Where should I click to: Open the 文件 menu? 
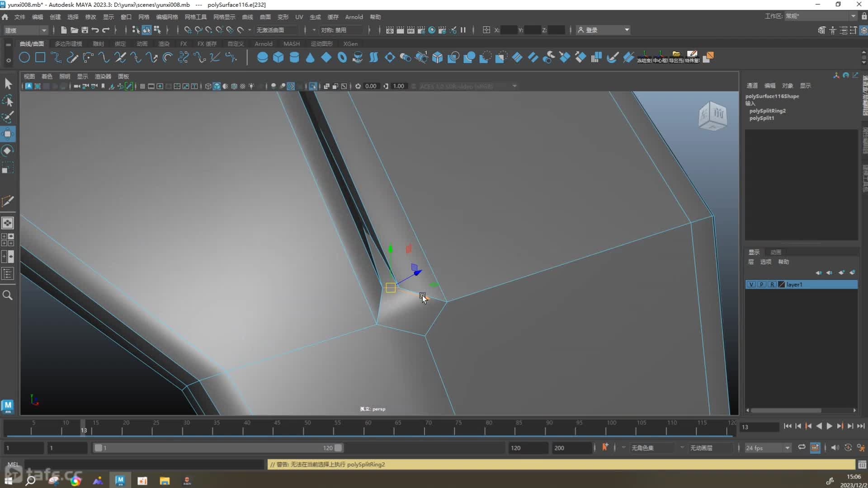pyautogui.click(x=20, y=17)
